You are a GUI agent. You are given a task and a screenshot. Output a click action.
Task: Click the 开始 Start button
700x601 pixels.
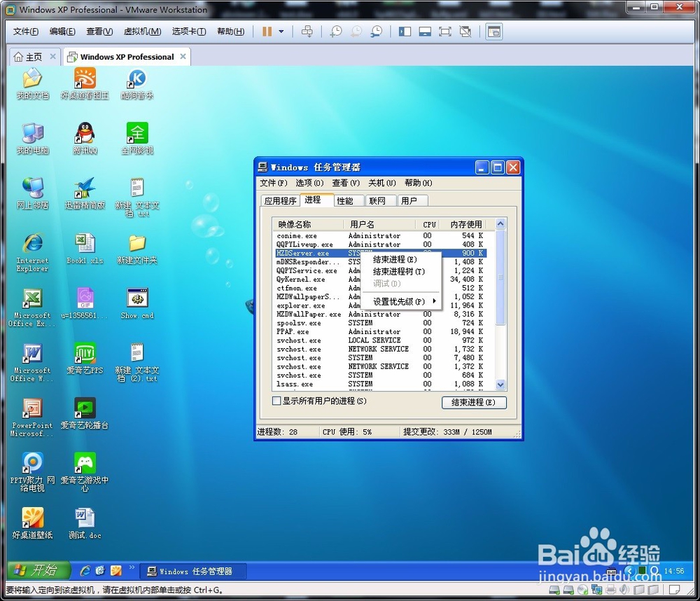tap(39, 570)
